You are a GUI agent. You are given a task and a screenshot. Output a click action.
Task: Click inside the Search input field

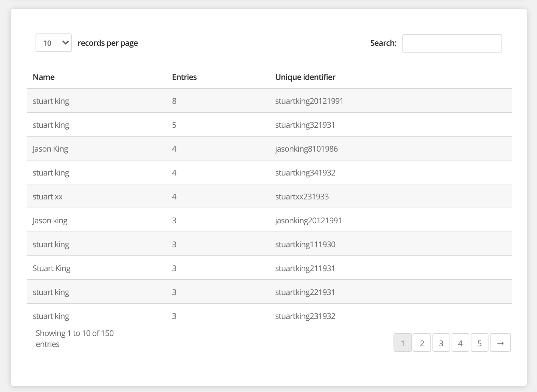(452, 43)
